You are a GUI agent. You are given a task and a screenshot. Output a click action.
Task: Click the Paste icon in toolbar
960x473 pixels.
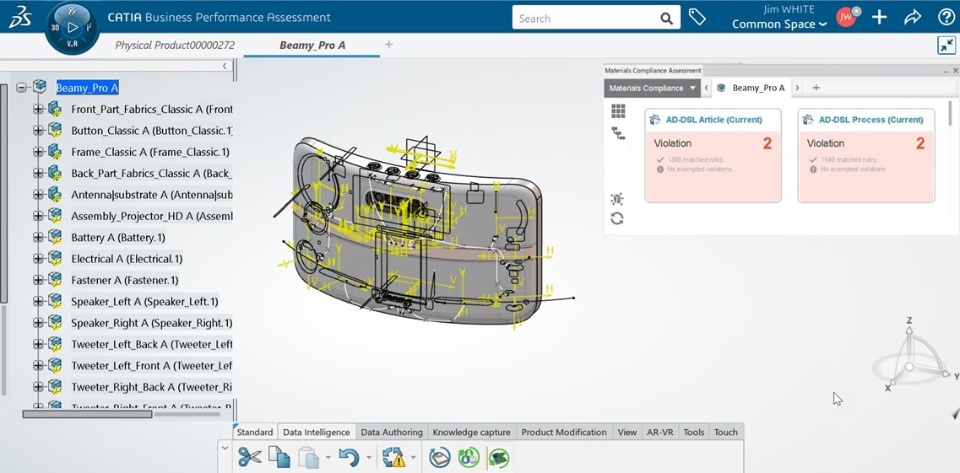coord(309,458)
